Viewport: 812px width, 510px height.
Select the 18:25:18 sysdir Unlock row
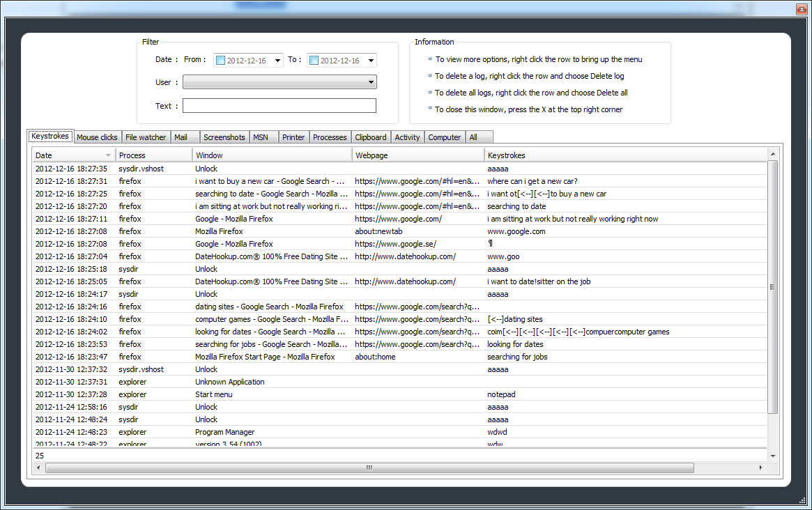pos(399,269)
